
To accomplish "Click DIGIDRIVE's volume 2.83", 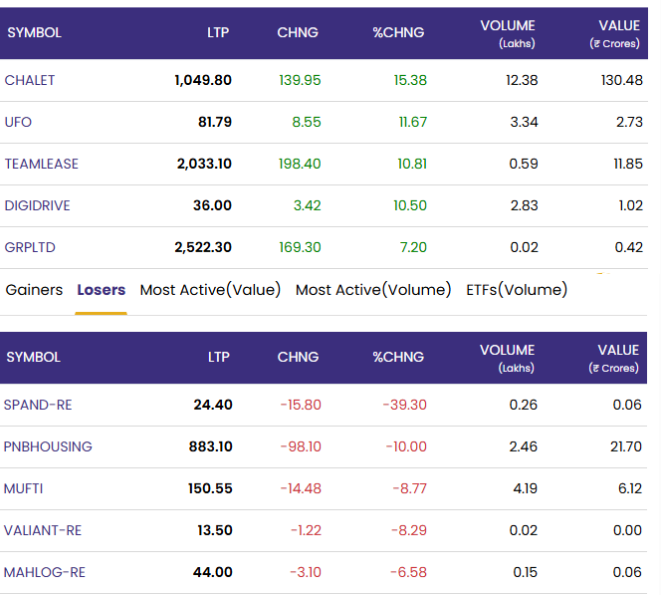I will 524,206.
